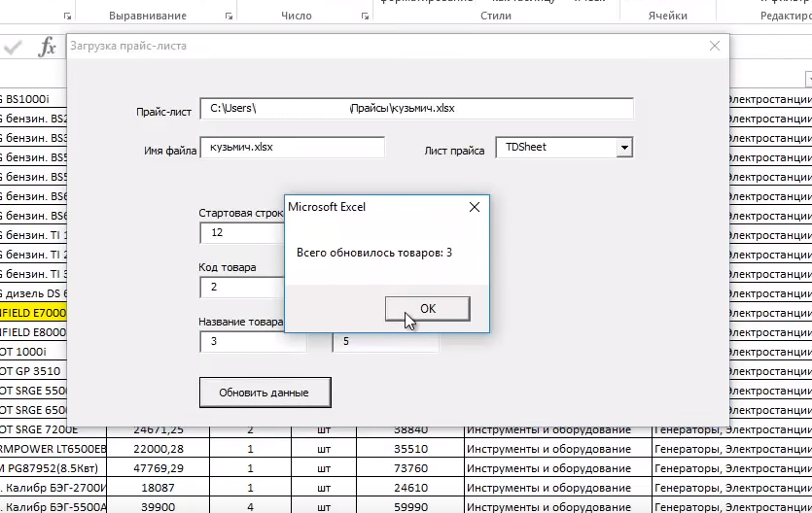Click cell with value 22000,28

(x=158, y=449)
